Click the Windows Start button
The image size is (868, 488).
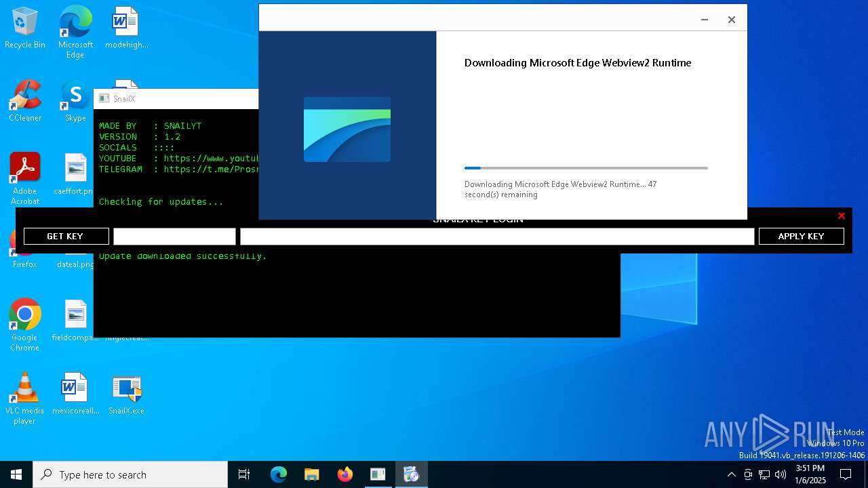(x=16, y=474)
